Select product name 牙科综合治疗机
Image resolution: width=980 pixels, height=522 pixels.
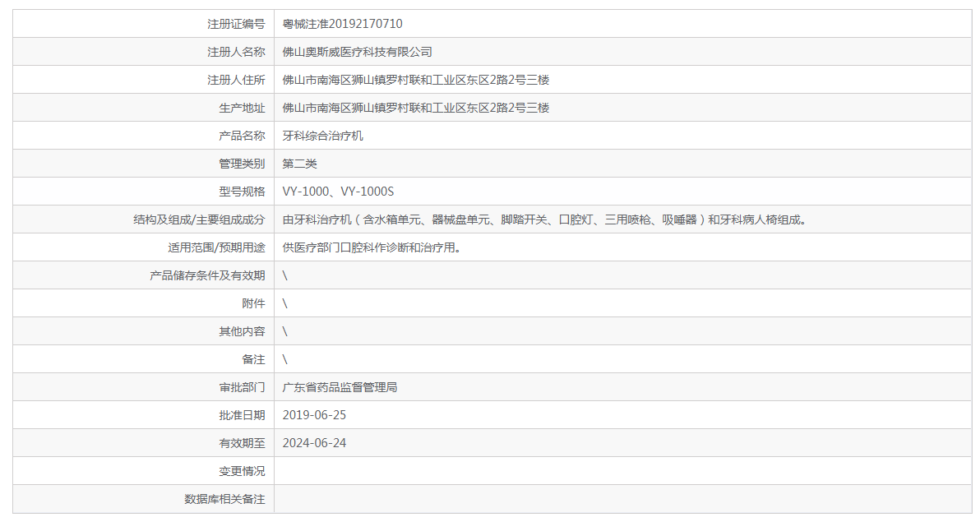tap(322, 136)
